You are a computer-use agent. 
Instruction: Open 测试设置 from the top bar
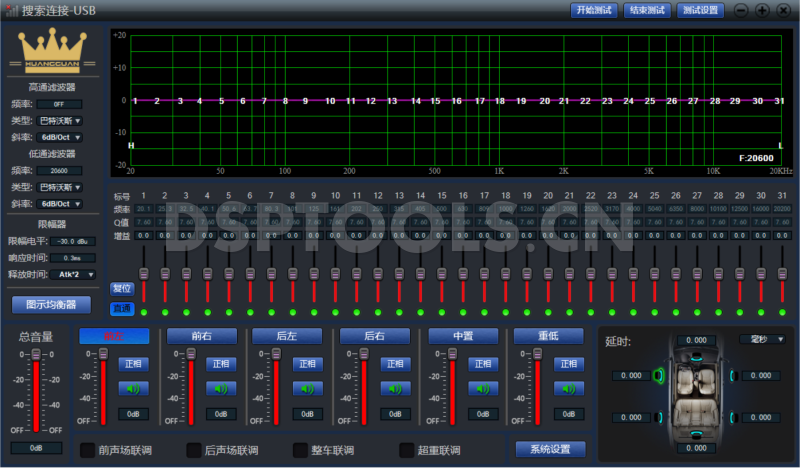[x=701, y=10]
